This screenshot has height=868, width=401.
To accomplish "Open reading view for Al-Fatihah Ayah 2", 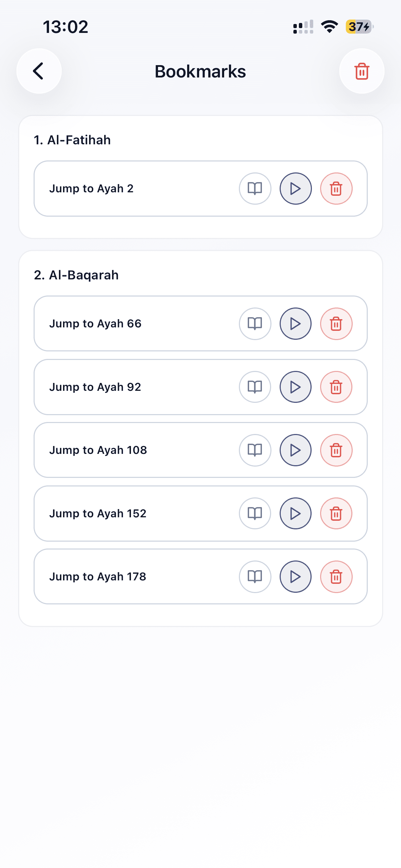I will tap(255, 189).
